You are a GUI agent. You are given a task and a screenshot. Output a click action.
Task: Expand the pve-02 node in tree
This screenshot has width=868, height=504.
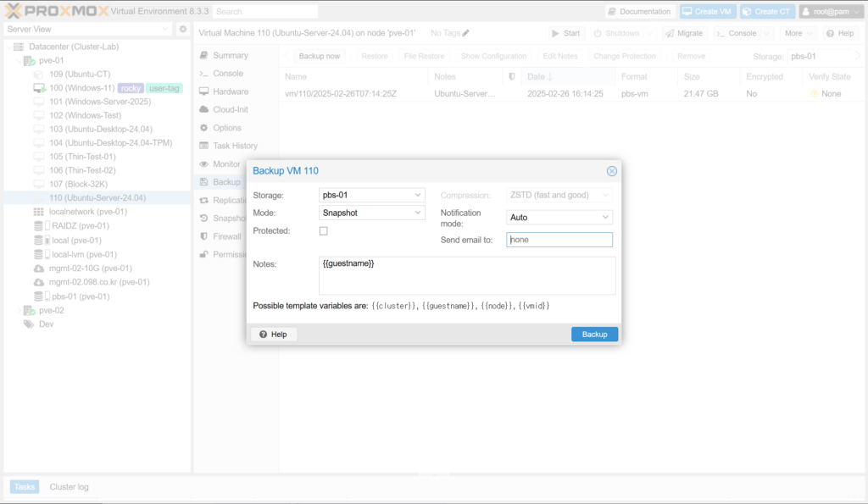coord(19,311)
